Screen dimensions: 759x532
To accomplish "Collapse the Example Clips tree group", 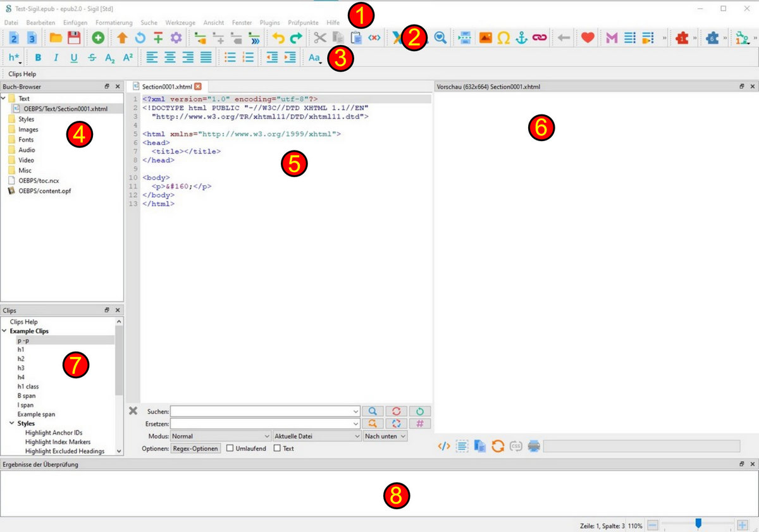I will (x=4, y=331).
